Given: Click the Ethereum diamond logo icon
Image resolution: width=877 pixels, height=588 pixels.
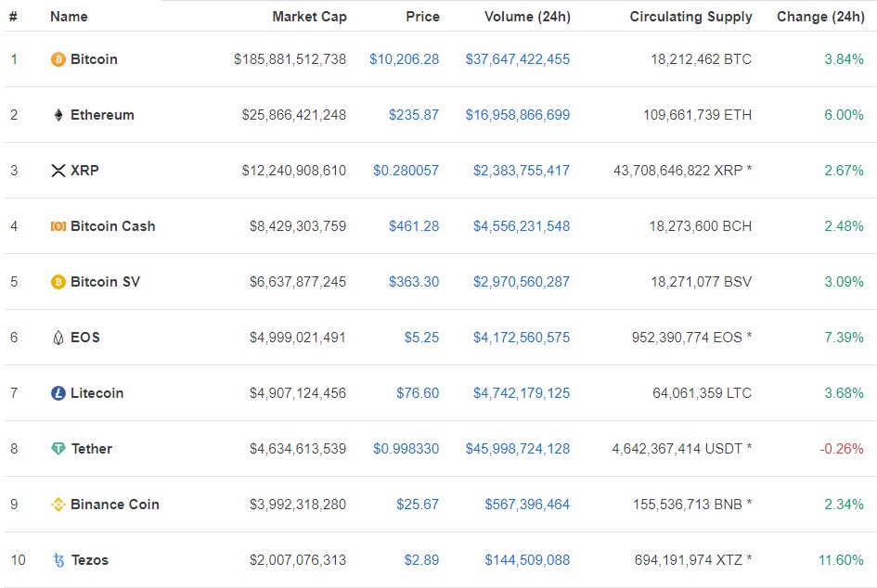Looking at the screenshot, I should pyautogui.click(x=58, y=115).
